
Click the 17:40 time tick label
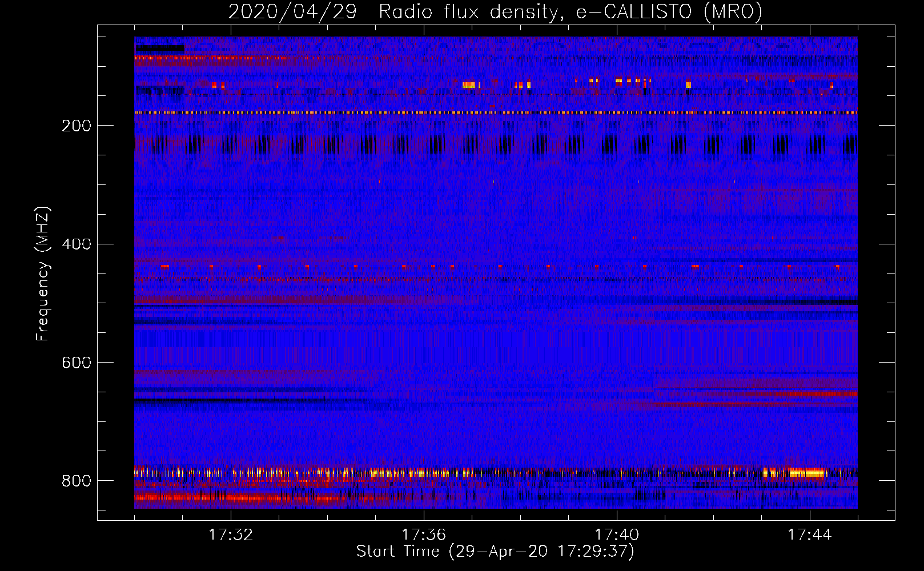click(617, 535)
